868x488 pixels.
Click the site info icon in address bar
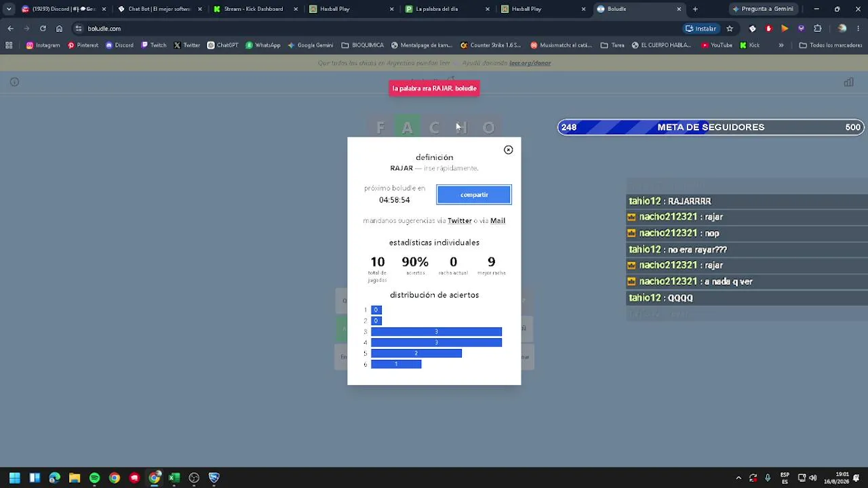[x=79, y=28]
